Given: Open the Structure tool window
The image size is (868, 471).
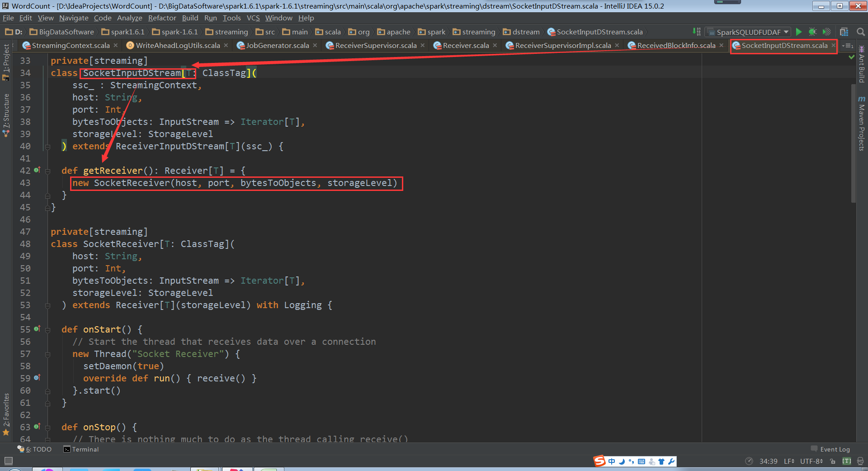Looking at the screenshot, I should (x=6, y=115).
